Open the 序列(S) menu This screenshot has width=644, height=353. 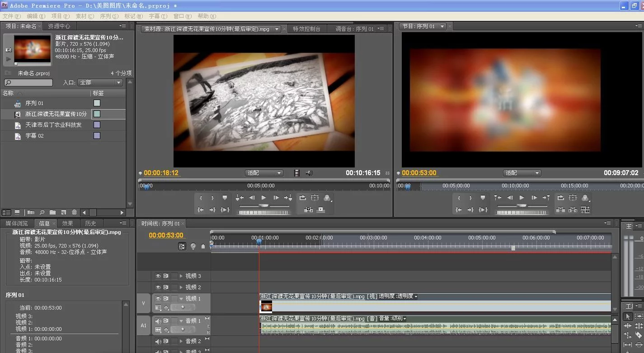(109, 16)
